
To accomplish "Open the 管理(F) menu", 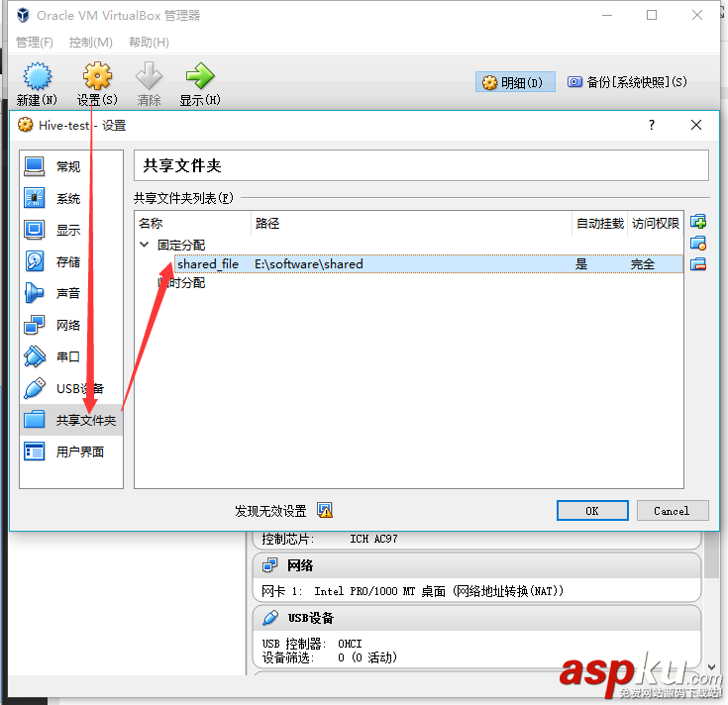I will tap(35, 43).
